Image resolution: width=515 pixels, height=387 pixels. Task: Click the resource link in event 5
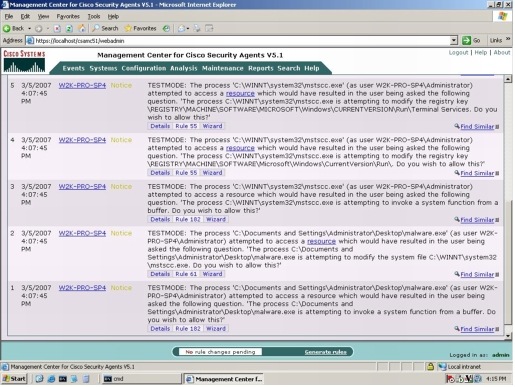coord(240,94)
